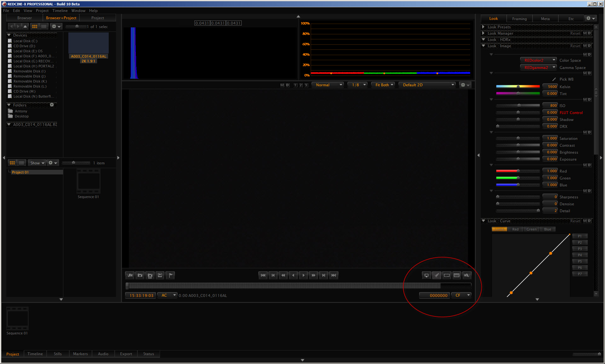This screenshot has width=605, height=364.
Task: Go up one folder in browser
Action: click(25, 26)
